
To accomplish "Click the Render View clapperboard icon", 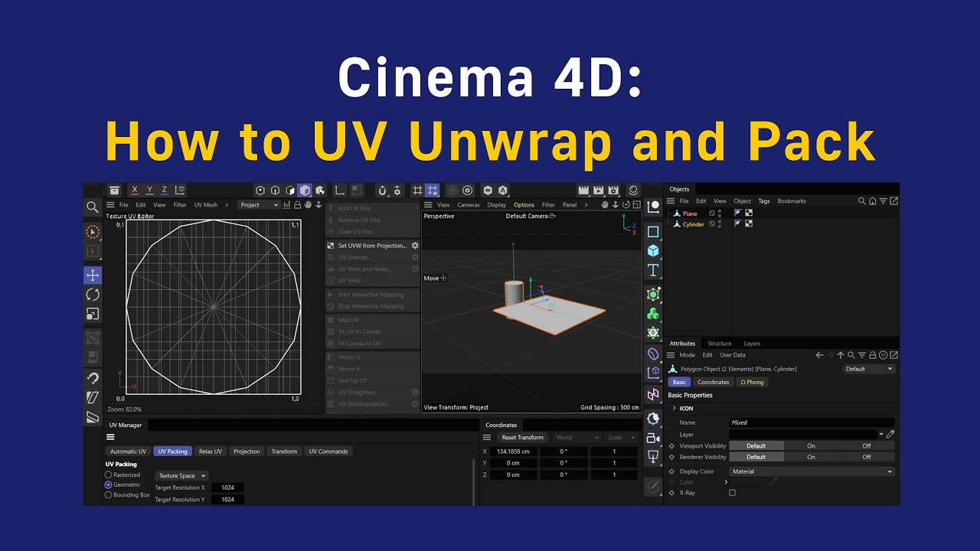I will [583, 191].
